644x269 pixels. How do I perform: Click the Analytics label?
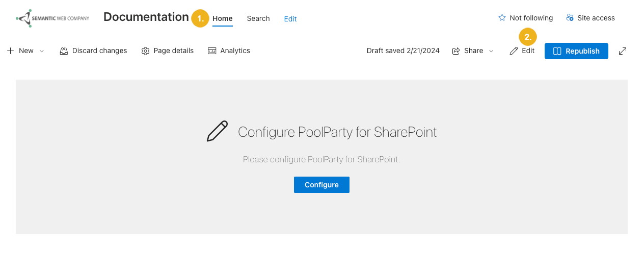pos(235,51)
